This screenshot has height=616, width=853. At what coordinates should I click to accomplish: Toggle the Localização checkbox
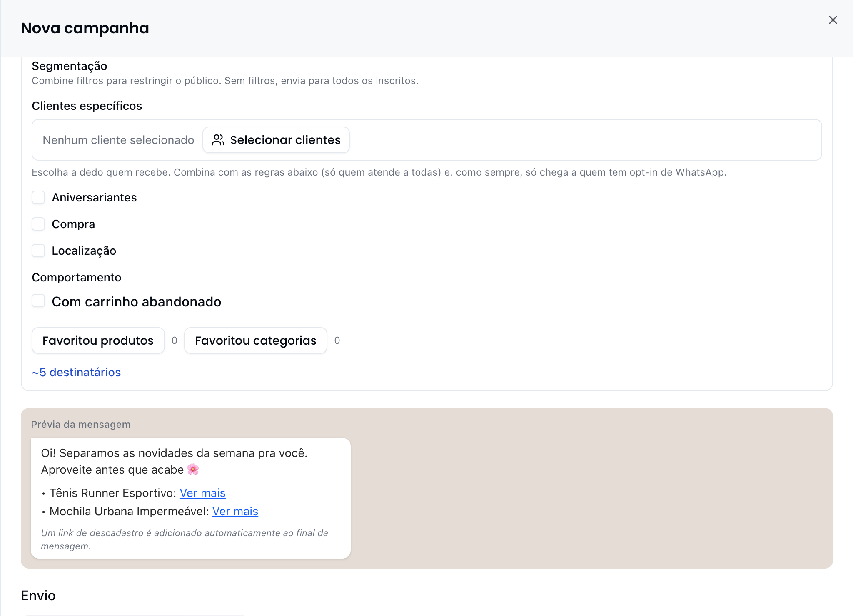[38, 251]
